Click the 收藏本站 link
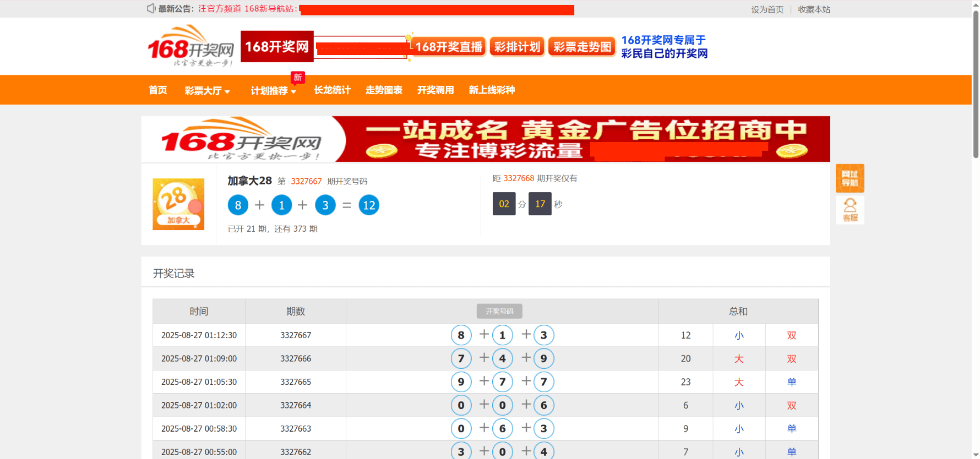 tap(813, 9)
